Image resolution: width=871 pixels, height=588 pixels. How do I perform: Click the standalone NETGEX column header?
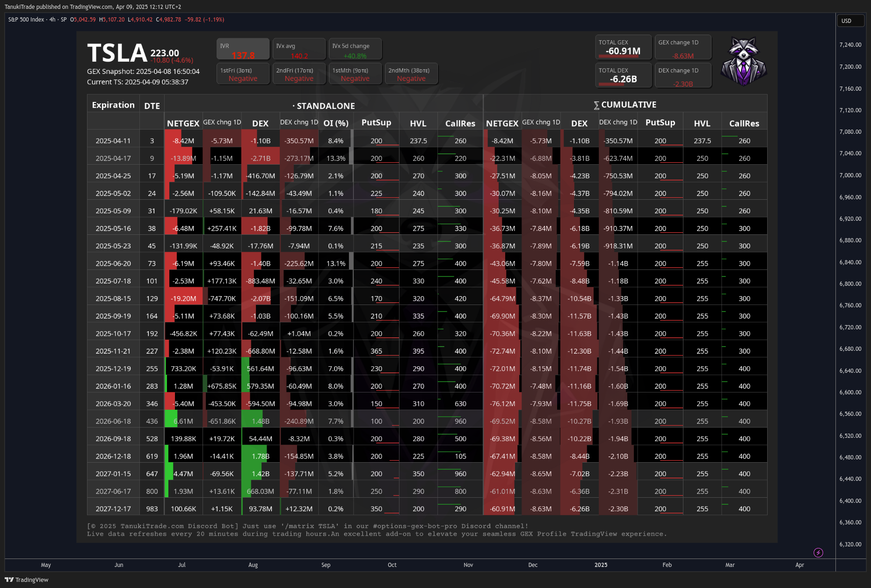(183, 123)
